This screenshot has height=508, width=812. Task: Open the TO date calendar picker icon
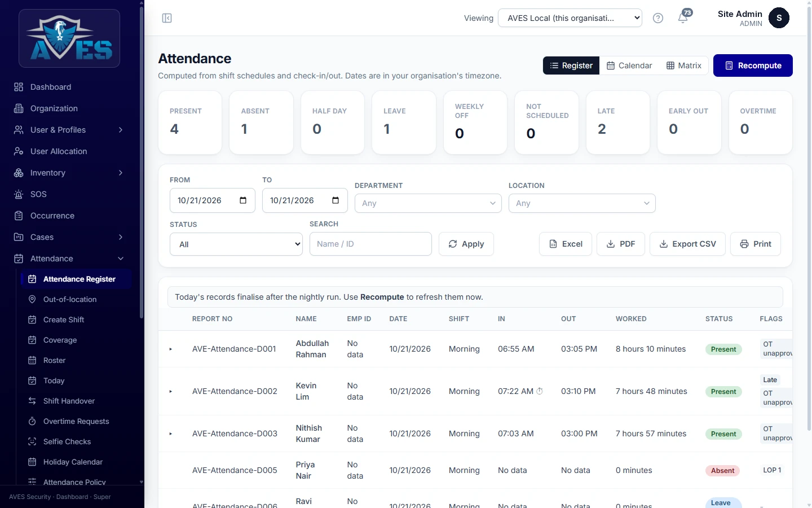(x=336, y=200)
